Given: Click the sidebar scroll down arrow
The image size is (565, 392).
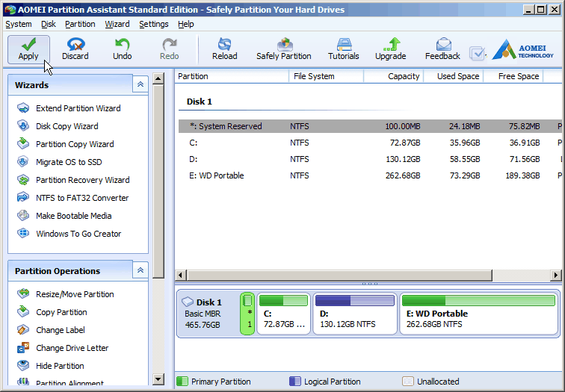Looking at the screenshot, I should click(158, 379).
